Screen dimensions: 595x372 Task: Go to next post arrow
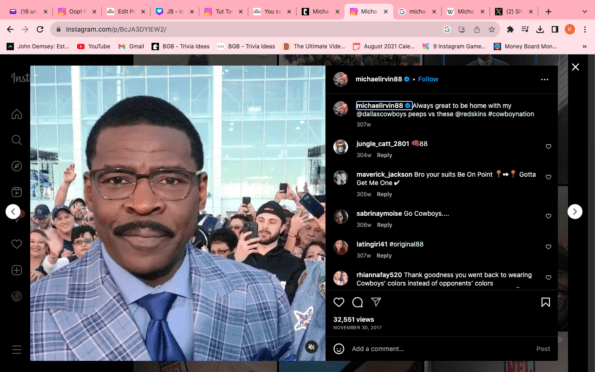(575, 211)
